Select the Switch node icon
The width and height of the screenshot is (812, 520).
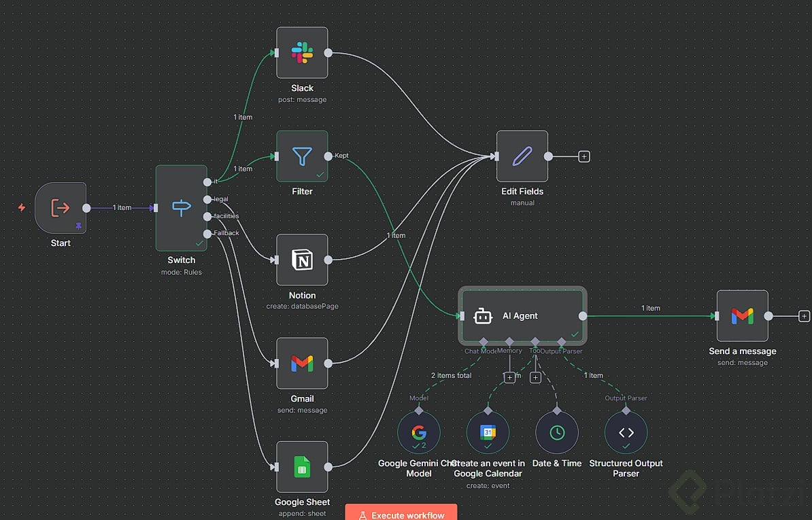click(182, 208)
